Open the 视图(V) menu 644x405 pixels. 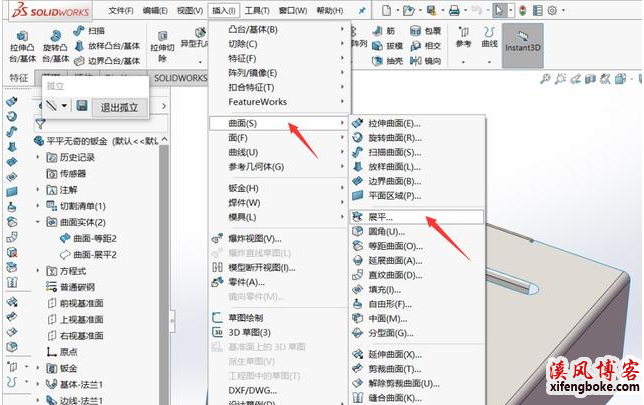[190, 11]
